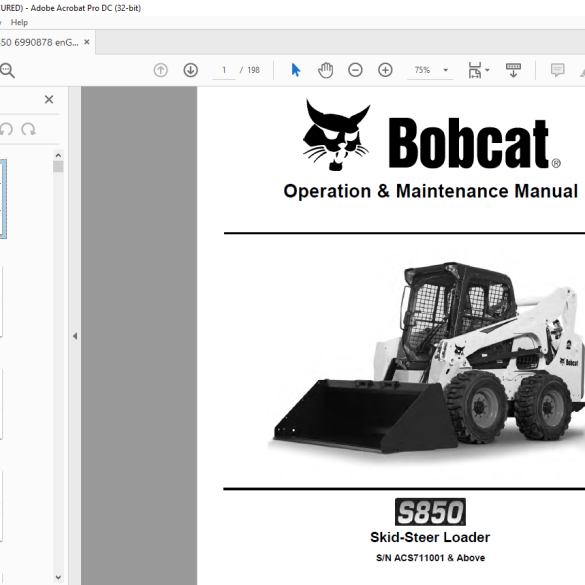The width and height of the screenshot is (585, 585).
Task: Rotate page counterclockwise in thumbnails panel
Action: [6, 129]
